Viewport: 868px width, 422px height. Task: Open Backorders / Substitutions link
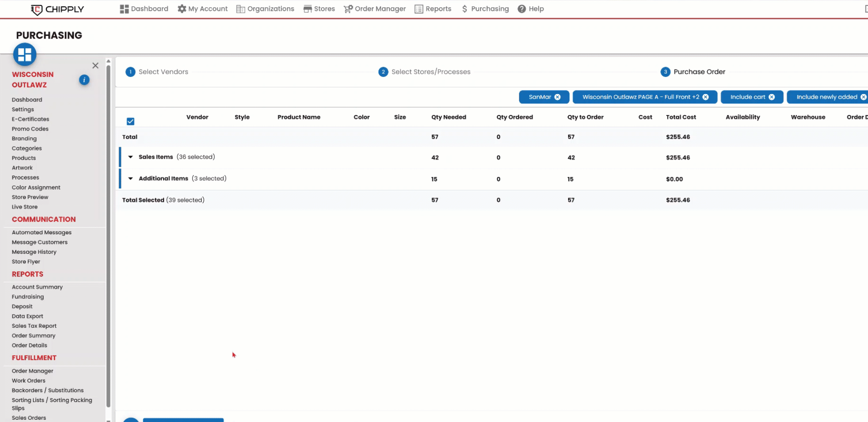[48, 391]
